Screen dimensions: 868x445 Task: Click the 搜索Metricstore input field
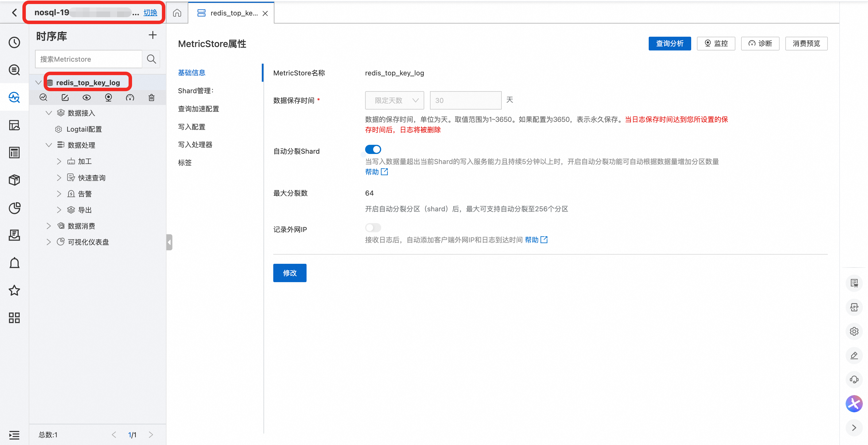(x=88, y=59)
